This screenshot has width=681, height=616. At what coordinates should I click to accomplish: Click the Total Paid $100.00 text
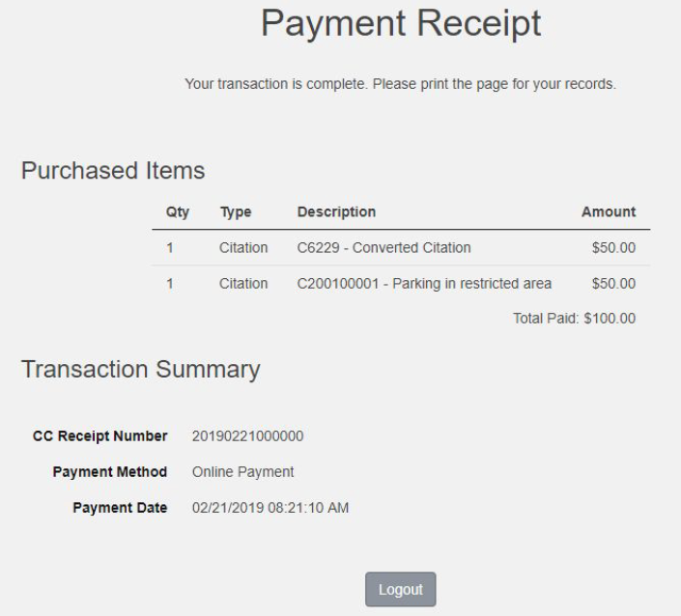pyautogui.click(x=574, y=318)
